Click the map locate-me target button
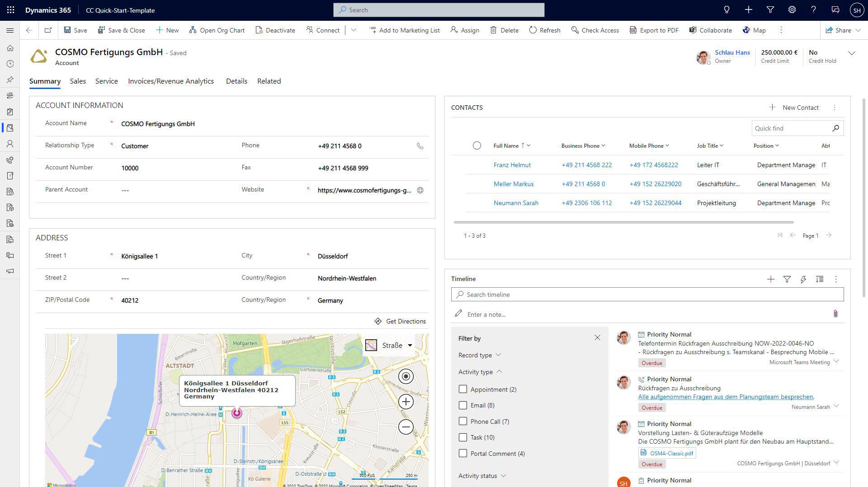This screenshot has width=868, height=487. point(406,376)
